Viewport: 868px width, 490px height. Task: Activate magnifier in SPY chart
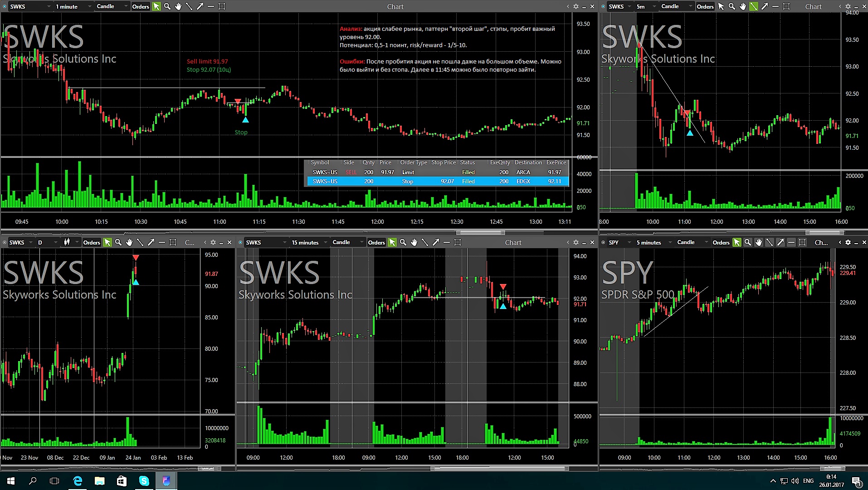click(x=748, y=242)
